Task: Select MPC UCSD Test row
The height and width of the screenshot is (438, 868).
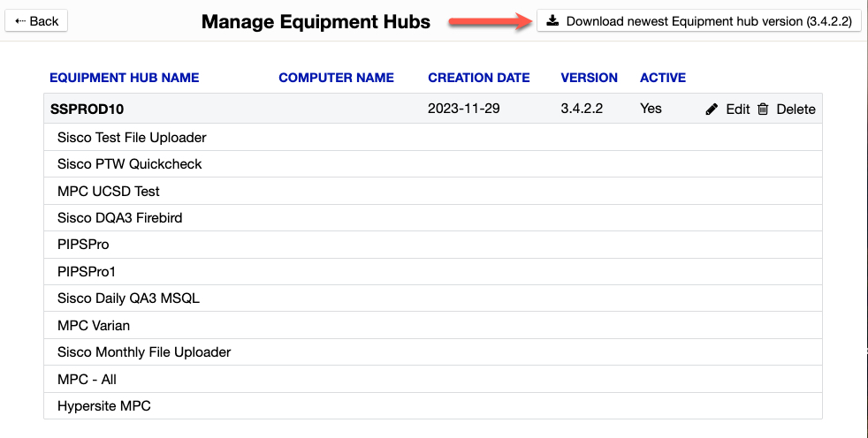Action: click(108, 191)
